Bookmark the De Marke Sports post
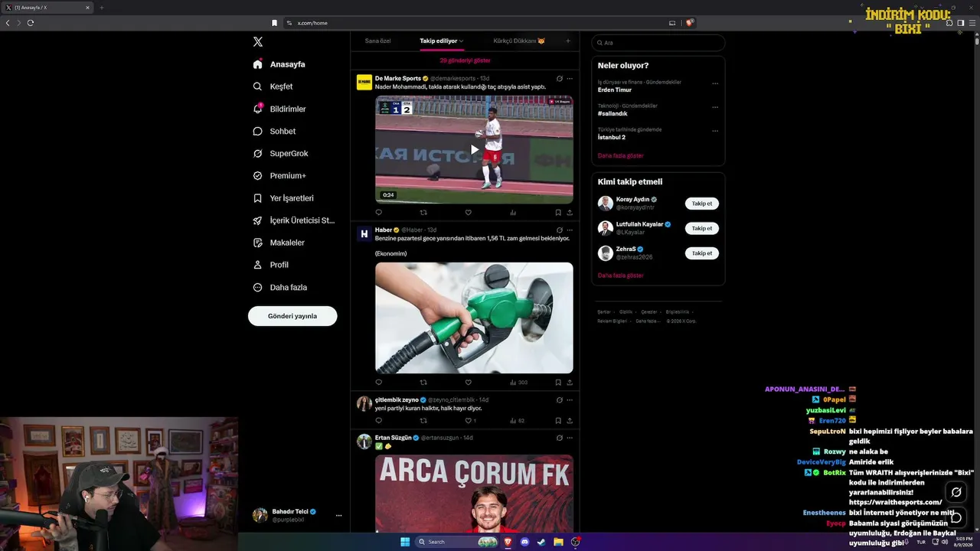 click(558, 213)
